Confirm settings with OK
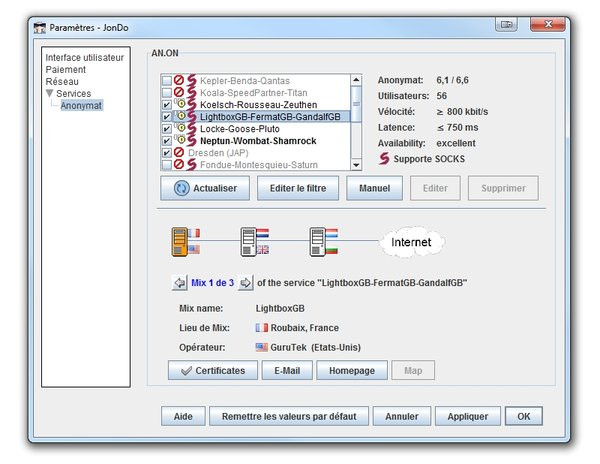 tap(523, 416)
